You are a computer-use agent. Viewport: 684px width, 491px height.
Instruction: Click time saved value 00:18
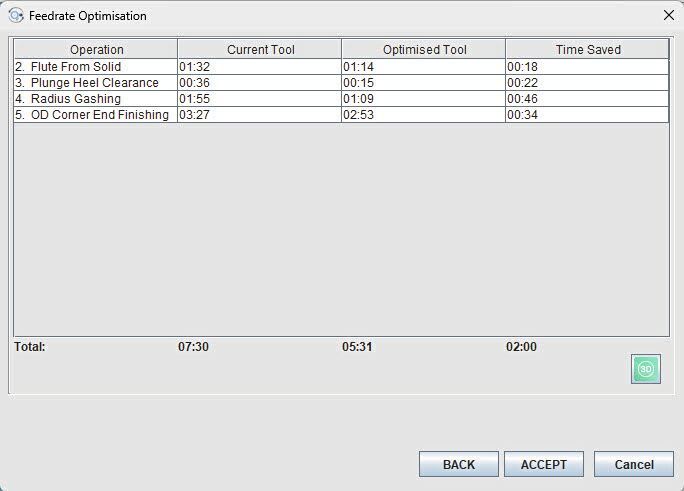pyautogui.click(x=523, y=67)
